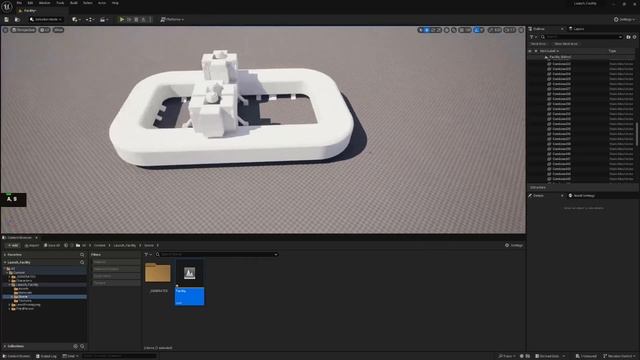640x360 pixels.
Task: Open the Lit view mode dropdown
Action: click(45, 30)
